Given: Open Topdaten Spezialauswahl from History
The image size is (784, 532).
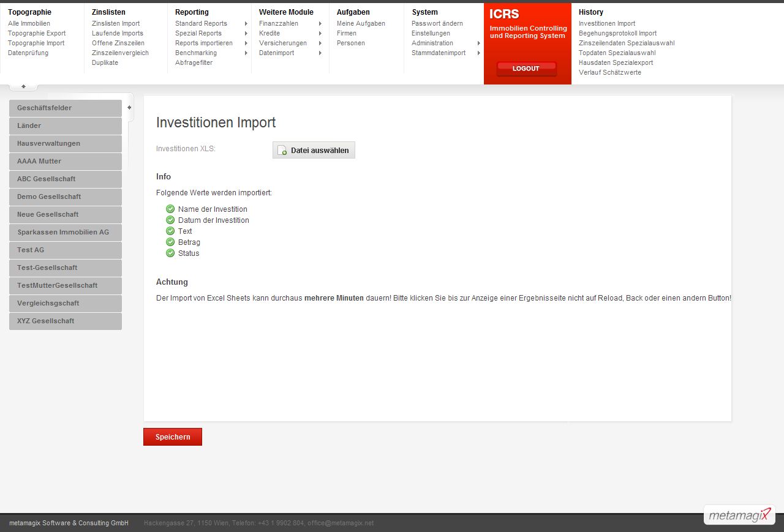Looking at the screenshot, I should 617,53.
